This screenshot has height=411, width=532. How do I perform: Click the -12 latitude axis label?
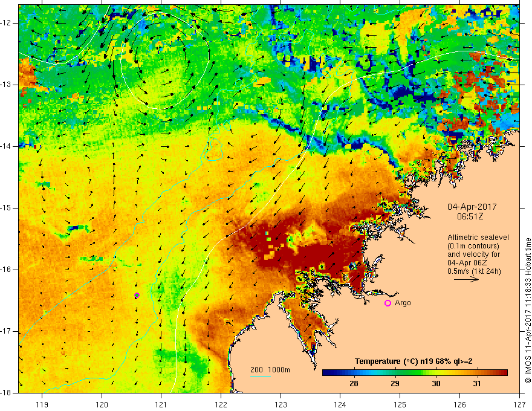(x=6, y=23)
